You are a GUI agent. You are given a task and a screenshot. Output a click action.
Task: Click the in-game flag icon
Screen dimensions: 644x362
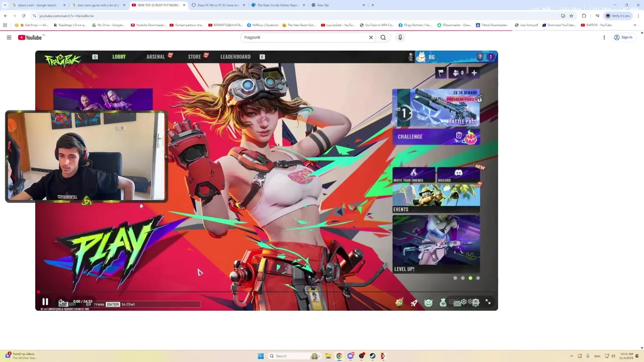(441, 73)
